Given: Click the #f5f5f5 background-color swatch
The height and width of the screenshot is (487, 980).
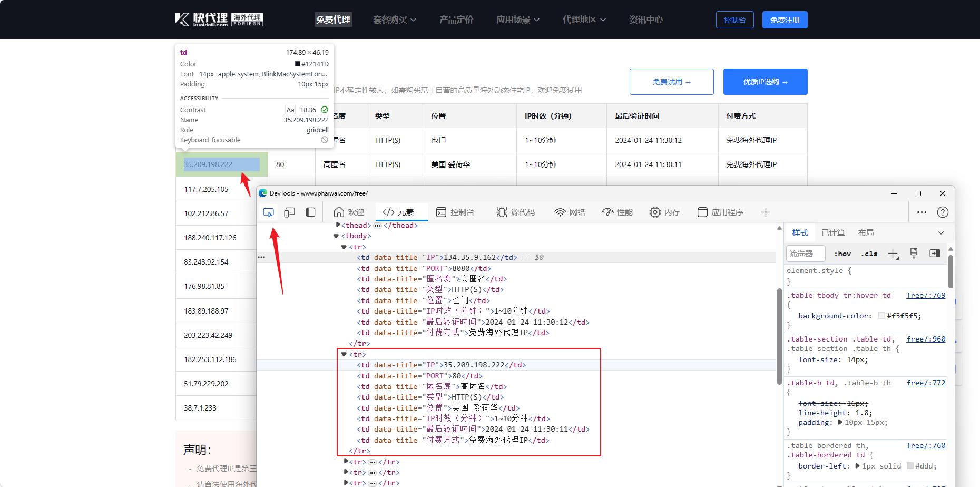Looking at the screenshot, I should tap(881, 316).
